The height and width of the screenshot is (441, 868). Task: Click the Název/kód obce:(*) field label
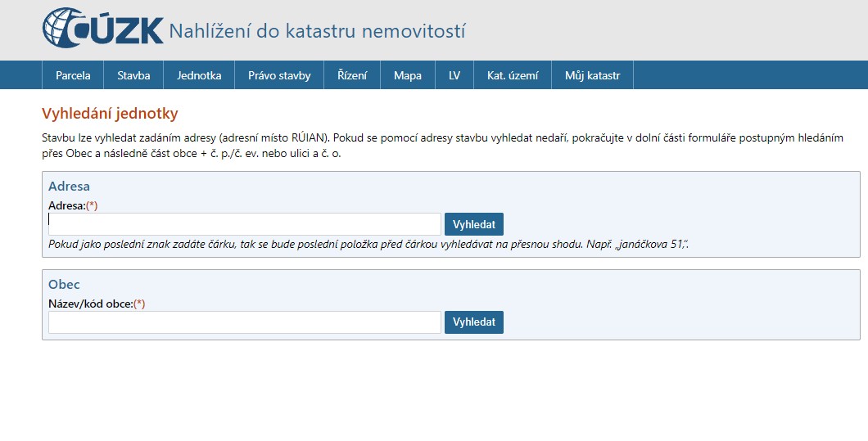pos(97,304)
